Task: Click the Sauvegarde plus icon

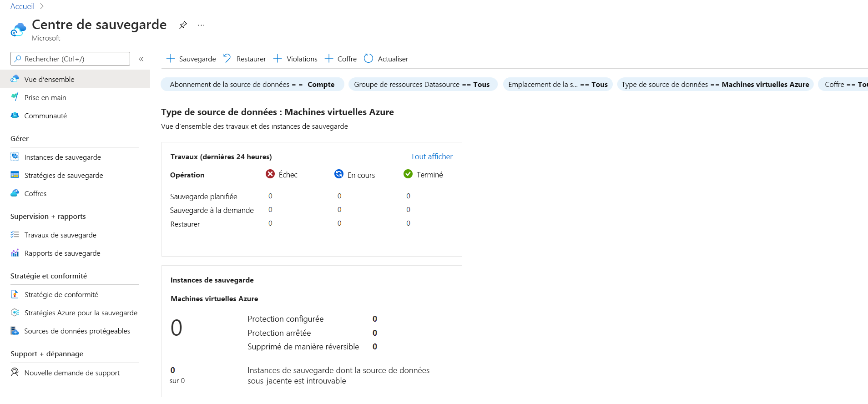Action: pyautogui.click(x=171, y=59)
